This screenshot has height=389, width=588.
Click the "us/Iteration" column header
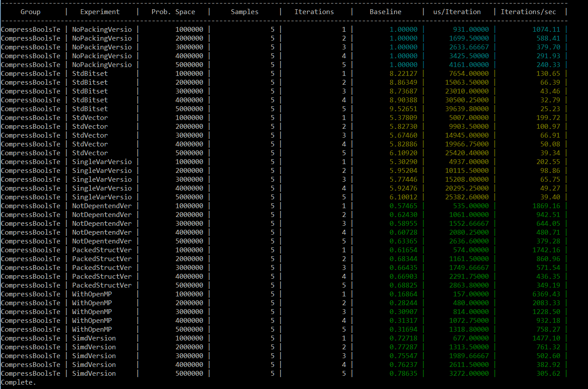pos(457,12)
